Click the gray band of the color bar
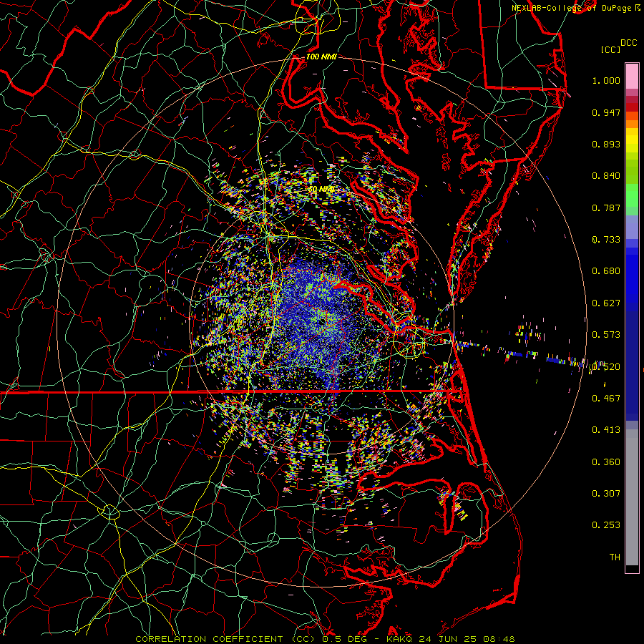Screen dimensions: 644x644 632,497
